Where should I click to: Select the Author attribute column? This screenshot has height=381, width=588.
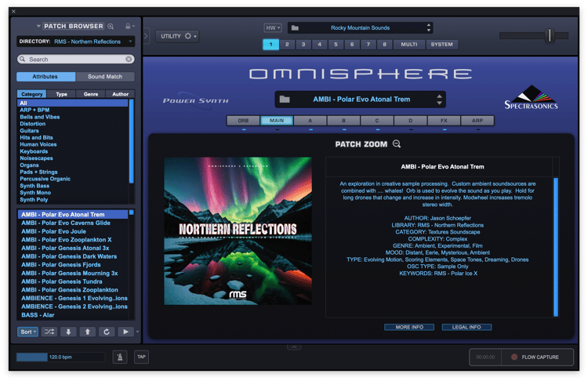tap(121, 94)
